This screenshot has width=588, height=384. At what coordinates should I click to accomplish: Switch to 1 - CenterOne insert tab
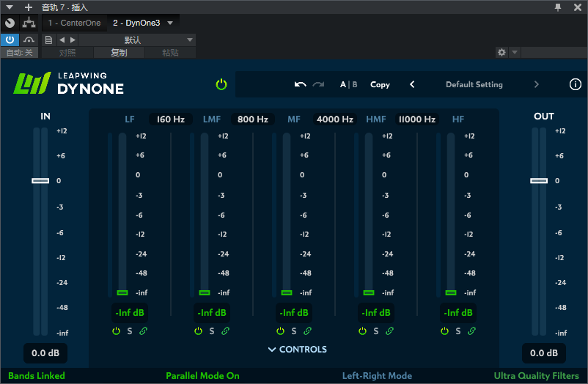click(74, 23)
